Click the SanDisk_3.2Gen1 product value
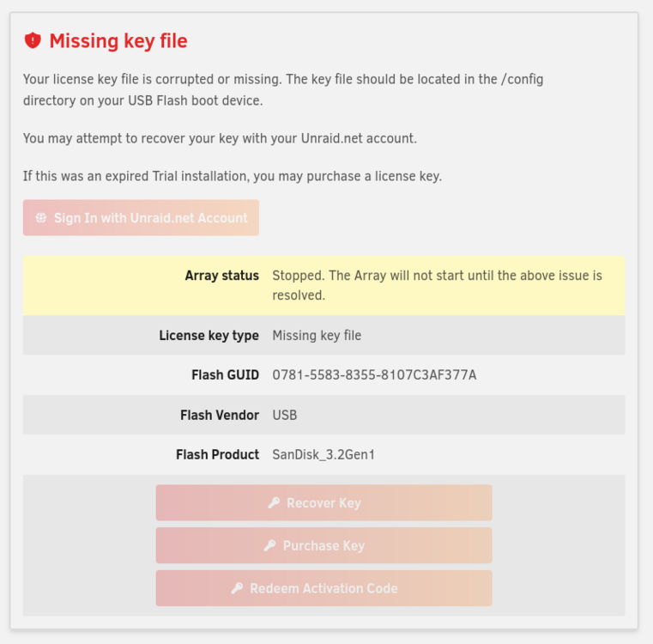This screenshot has height=644, width=653. 323,454
